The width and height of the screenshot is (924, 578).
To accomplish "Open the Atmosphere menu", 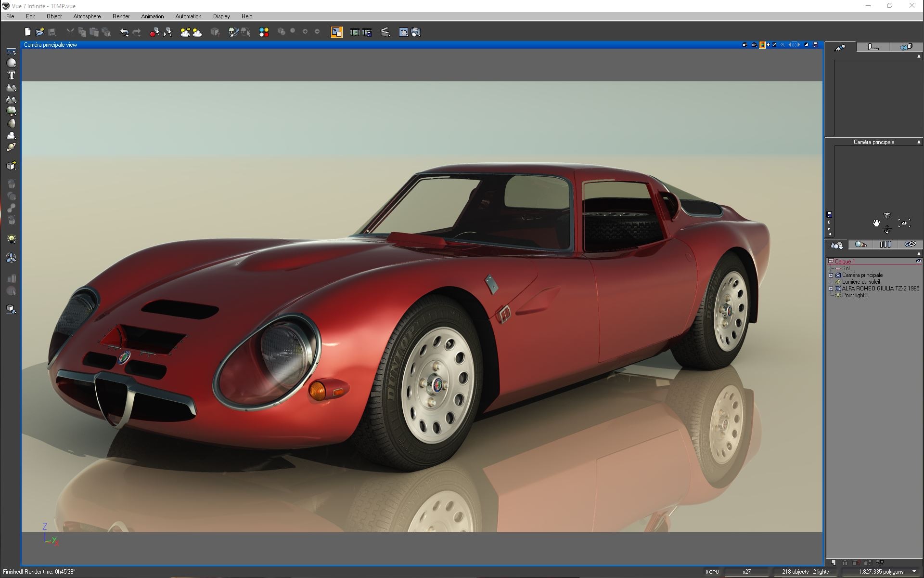I will (87, 16).
